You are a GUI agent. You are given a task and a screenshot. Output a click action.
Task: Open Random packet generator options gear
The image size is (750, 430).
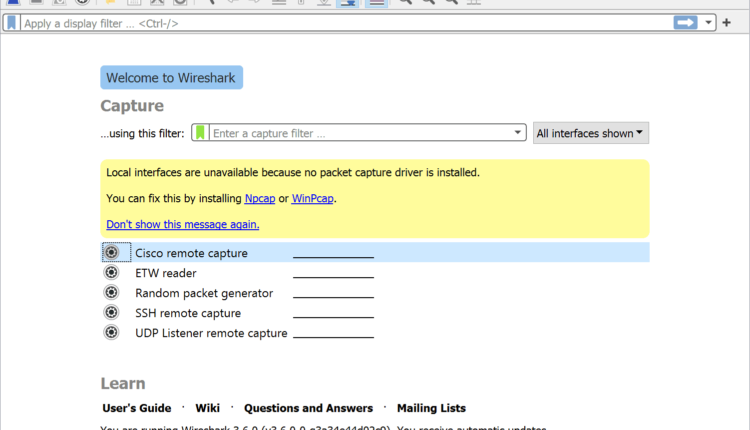tap(111, 293)
